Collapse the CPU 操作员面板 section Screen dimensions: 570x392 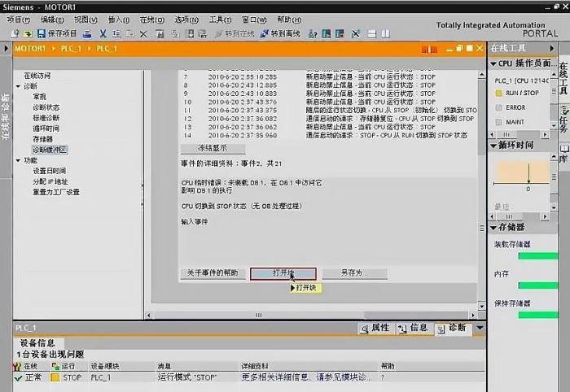[x=493, y=64]
